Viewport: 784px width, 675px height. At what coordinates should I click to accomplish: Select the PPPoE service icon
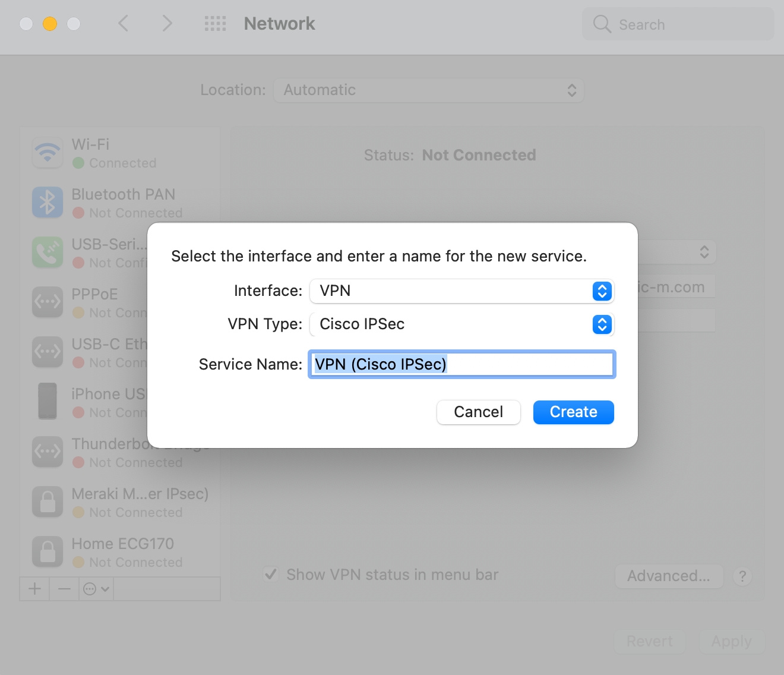pyautogui.click(x=48, y=302)
